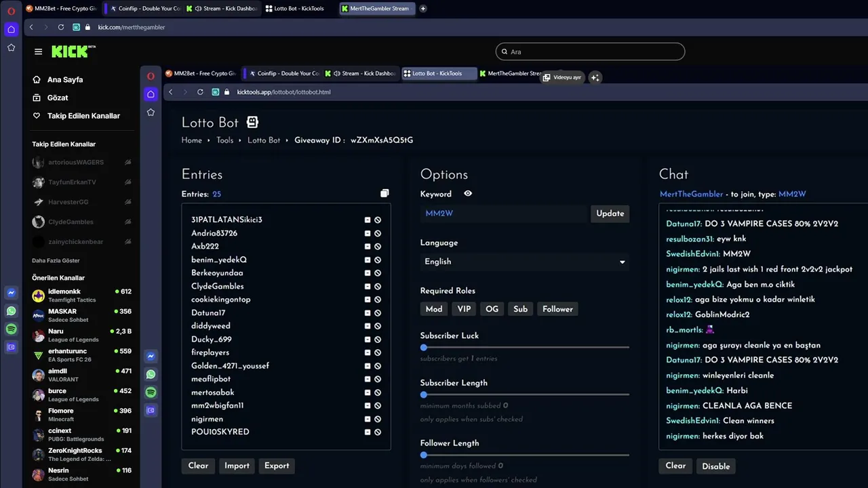The image size is (868, 488).
Task: Clear the entries list
Action: point(198,466)
